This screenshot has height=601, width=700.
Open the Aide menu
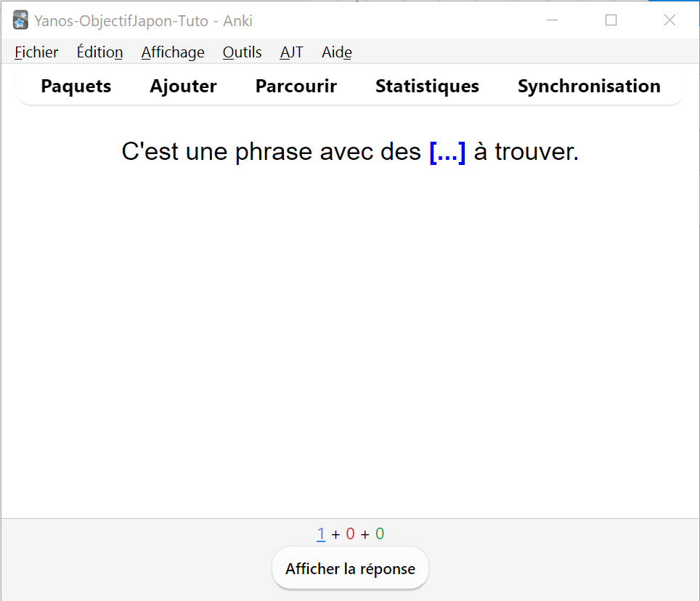[337, 52]
